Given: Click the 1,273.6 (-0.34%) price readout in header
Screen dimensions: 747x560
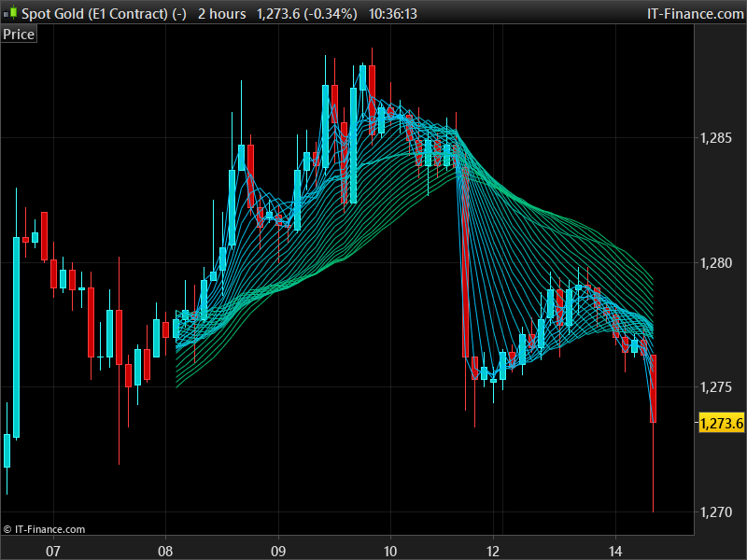Looking at the screenshot, I should pos(307,14).
